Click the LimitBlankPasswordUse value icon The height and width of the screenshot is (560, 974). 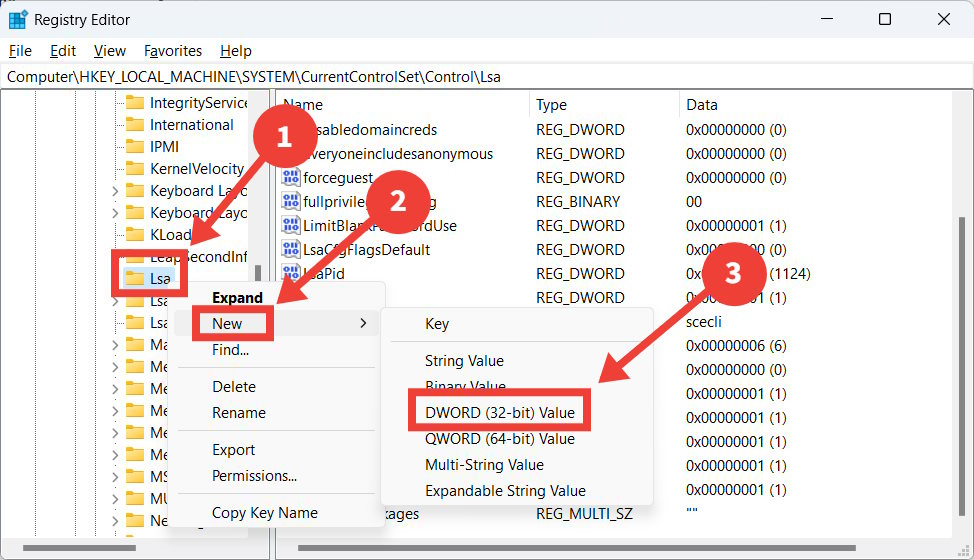tap(290, 225)
